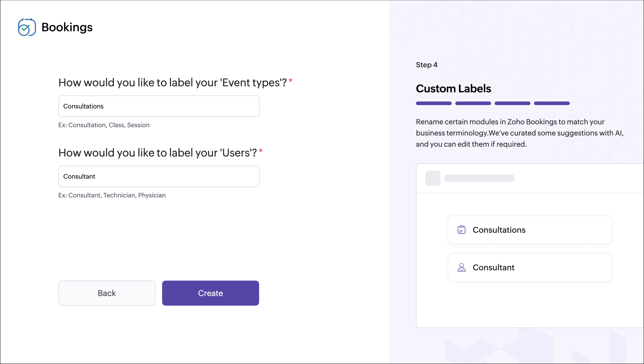This screenshot has width=644, height=364.
Task: Click the second progress step bar
Action: 473,103
